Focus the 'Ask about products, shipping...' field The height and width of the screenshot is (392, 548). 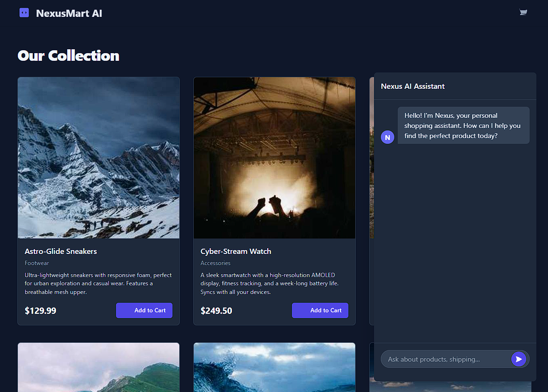click(446, 359)
